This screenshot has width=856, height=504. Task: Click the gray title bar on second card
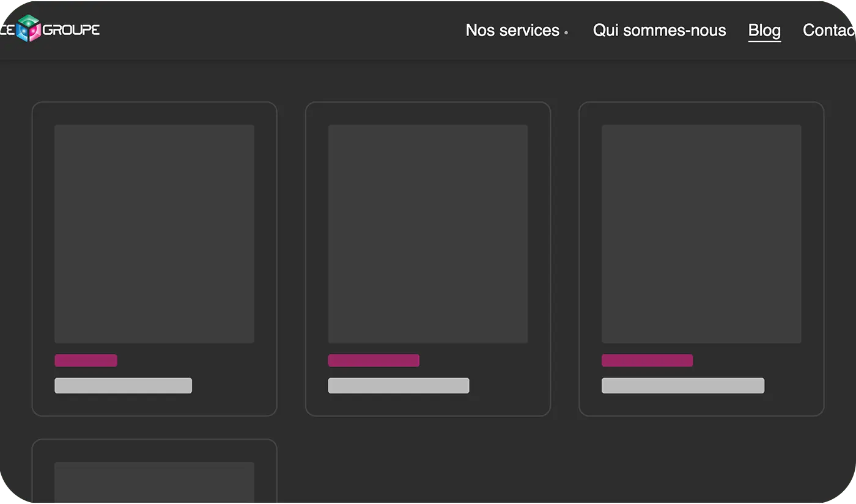coord(399,385)
